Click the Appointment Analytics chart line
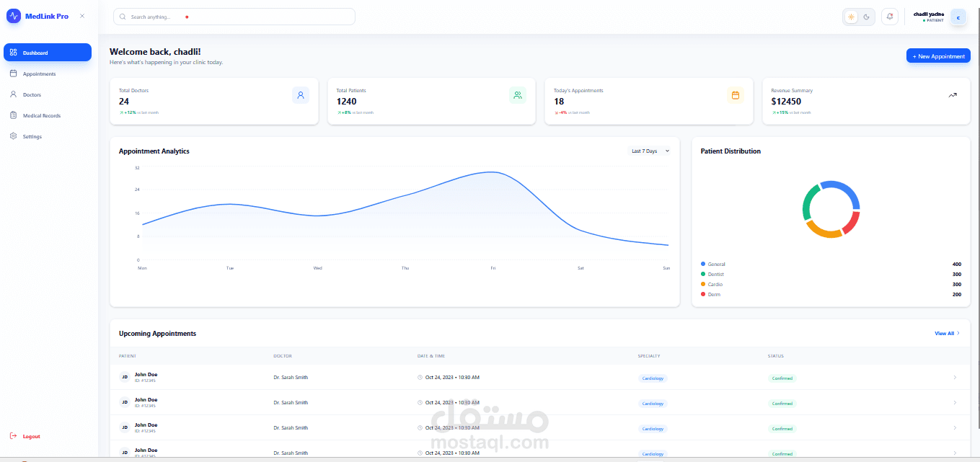This screenshot has width=980, height=462. click(405, 194)
